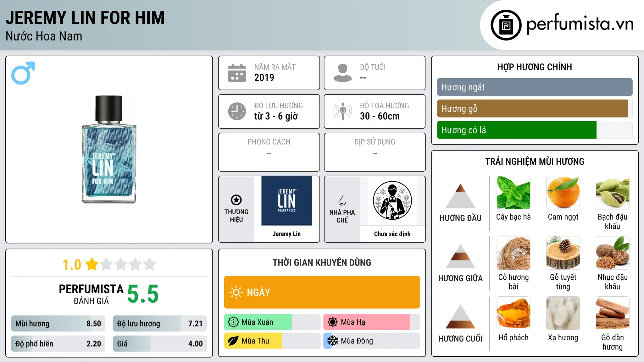Click the Mùa Thu season bar

pyautogui.click(x=272, y=341)
